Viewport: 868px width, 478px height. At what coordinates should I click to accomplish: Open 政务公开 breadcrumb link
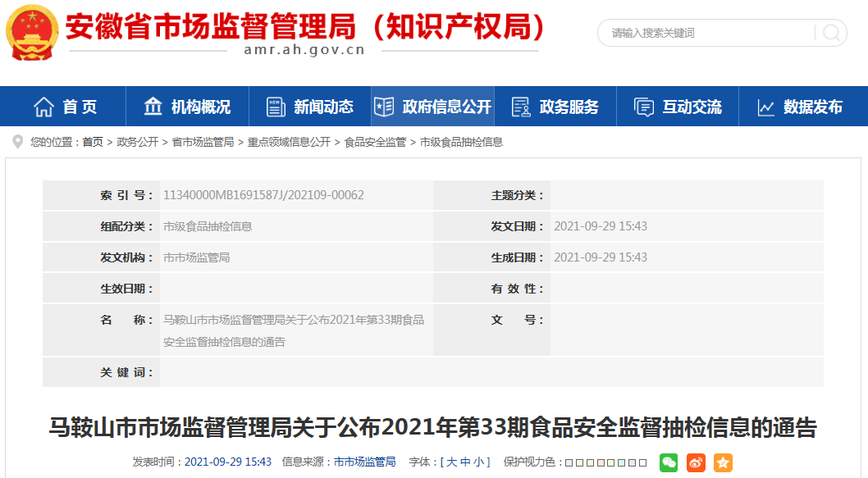137,142
